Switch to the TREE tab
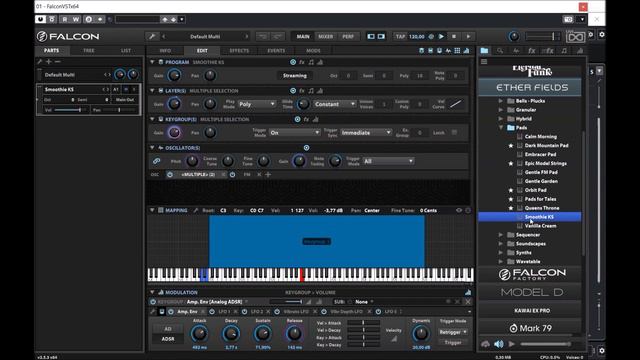Viewport: 640px width, 360px height. point(89,51)
